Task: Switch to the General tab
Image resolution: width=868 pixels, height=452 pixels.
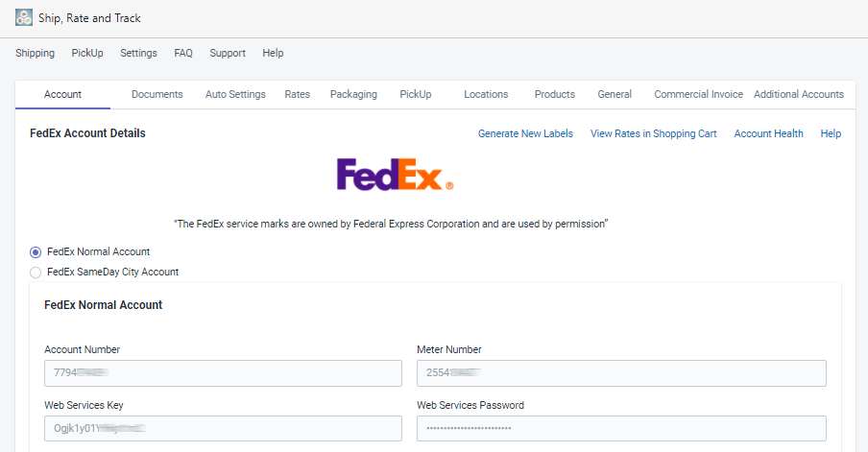Action: tap(615, 95)
